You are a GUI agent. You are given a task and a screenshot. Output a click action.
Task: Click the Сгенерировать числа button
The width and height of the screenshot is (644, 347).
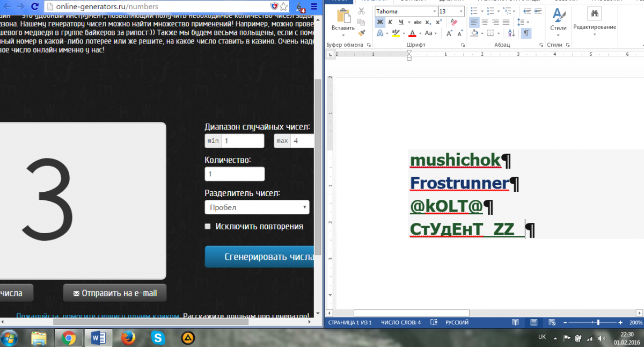coord(260,257)
